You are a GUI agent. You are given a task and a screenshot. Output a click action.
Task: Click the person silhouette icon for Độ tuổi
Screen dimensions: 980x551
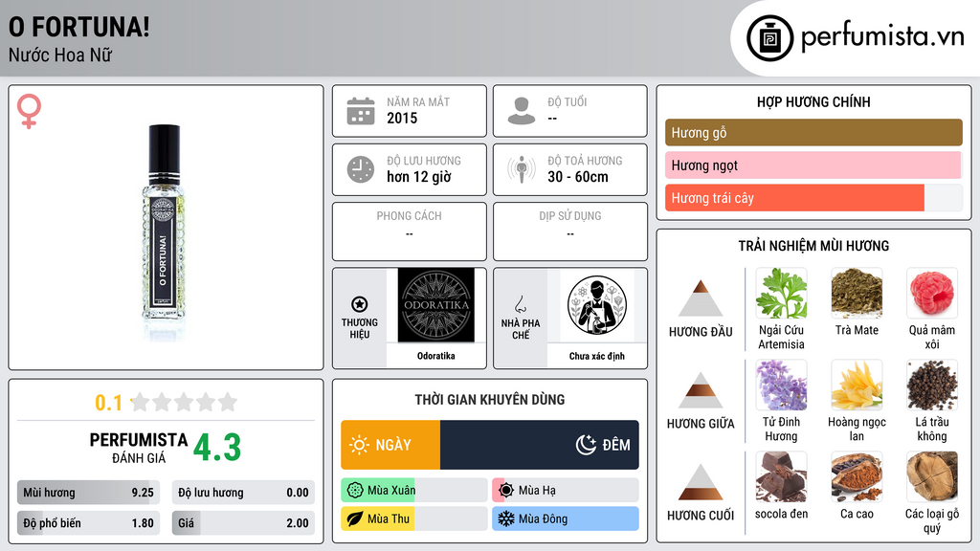point(522,111)
